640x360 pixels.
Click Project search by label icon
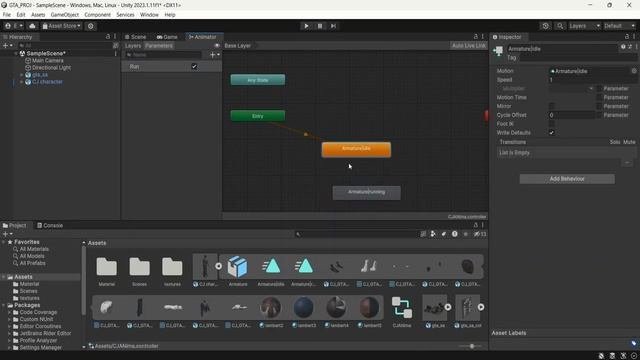click(x=444, y=234)
